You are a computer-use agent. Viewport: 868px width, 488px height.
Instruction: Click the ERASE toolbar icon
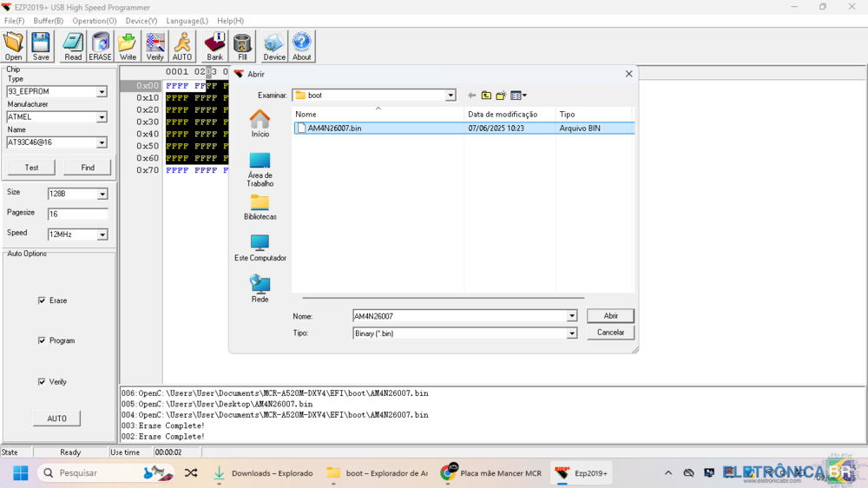pos(101,46)
